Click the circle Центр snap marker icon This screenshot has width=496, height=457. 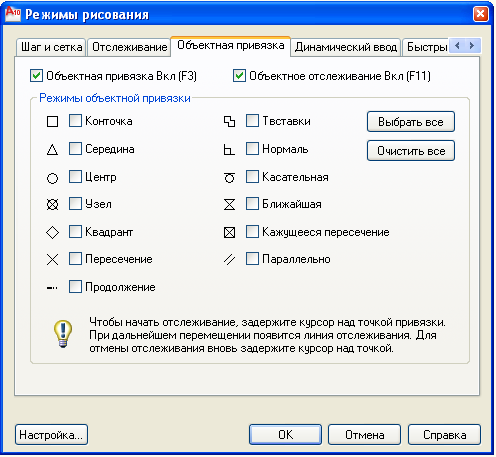[x=52, y=178]
